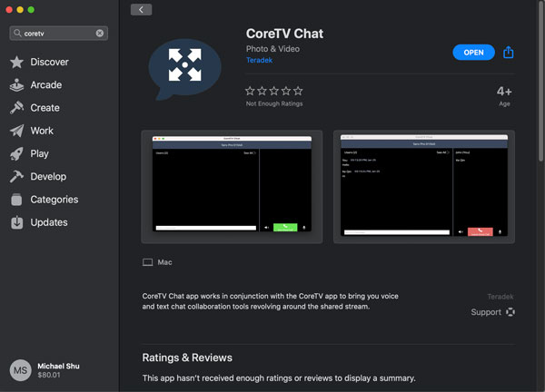The image size is (545, 392).
Task: Click the Work paper plane icon
Action: (16, 131)
